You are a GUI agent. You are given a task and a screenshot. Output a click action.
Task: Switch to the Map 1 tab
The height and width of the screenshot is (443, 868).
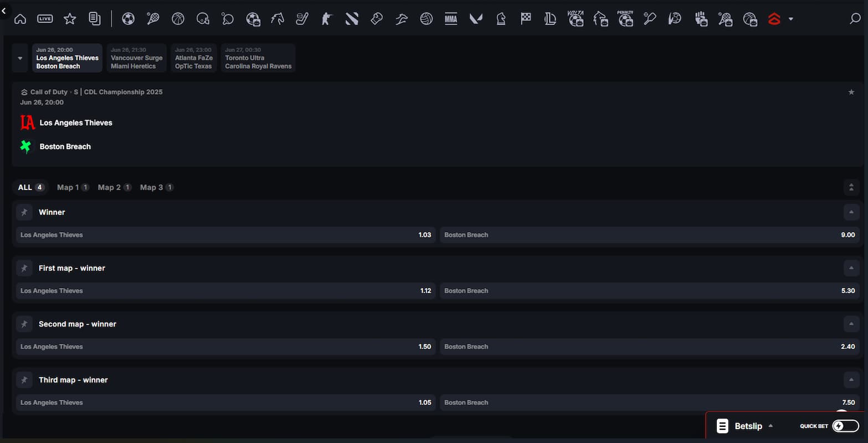tap(73, 187)
